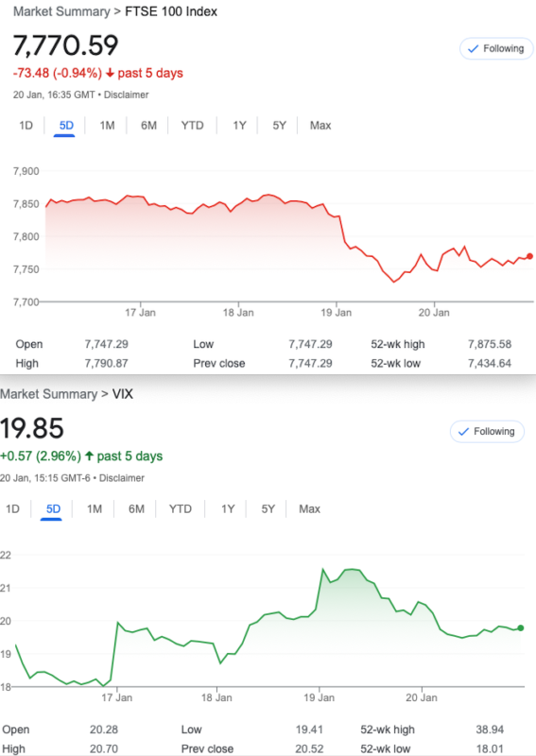536x756 pixels.
Task: Select YTD tab in FTSE 100 chart
Action: coord(193,126)
